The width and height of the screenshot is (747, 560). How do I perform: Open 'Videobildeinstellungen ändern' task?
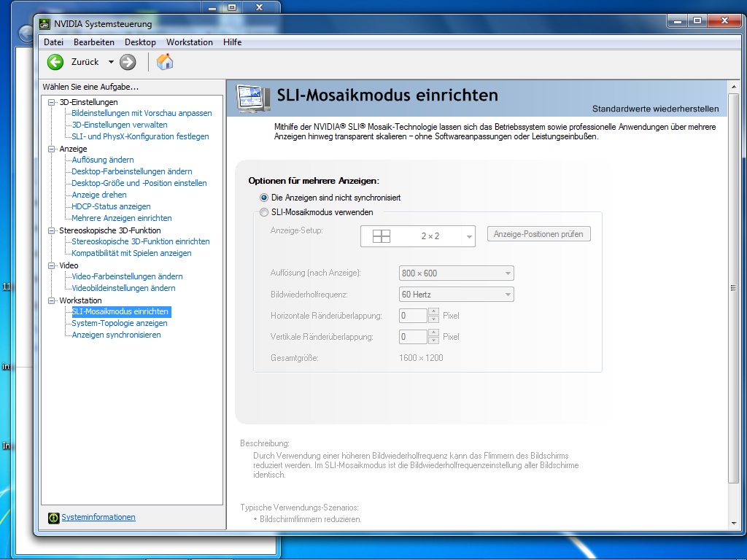(123, 288)
